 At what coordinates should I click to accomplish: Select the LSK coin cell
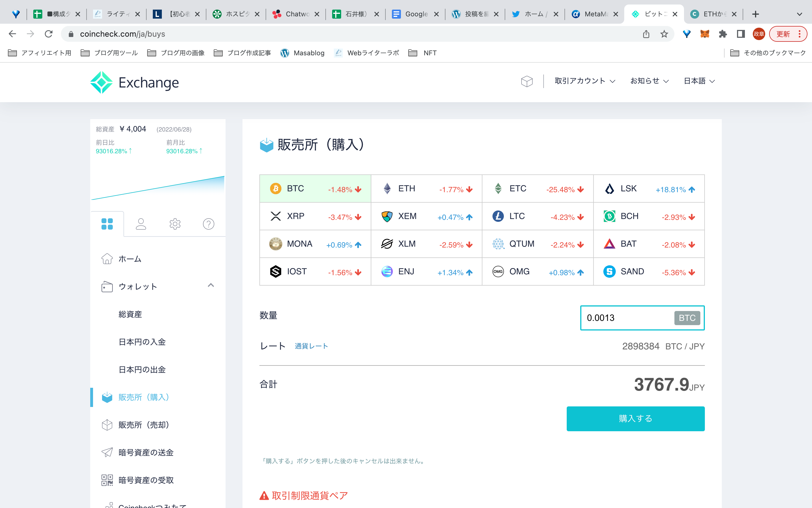click(x=649, y=189)
